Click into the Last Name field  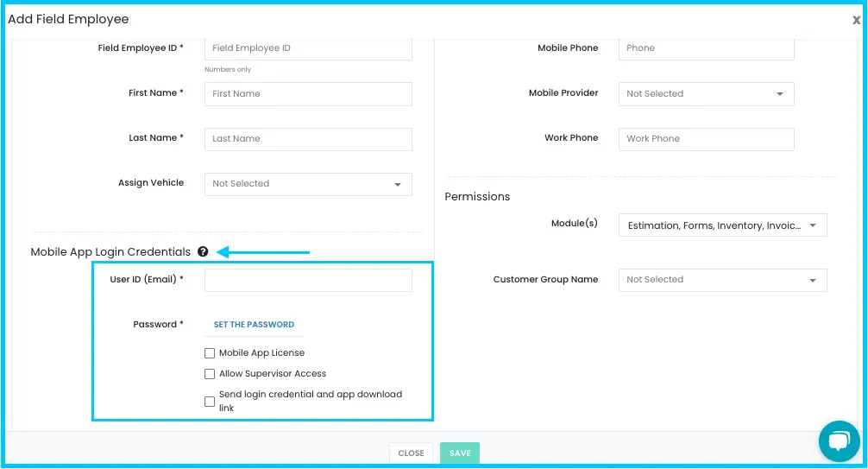(308, 139)
